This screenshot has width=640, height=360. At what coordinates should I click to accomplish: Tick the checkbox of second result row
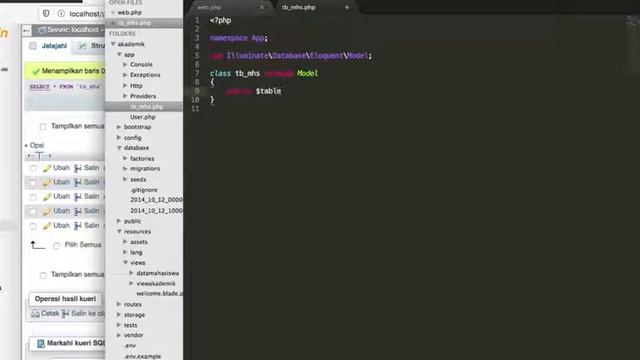click(x=33, y=182)
